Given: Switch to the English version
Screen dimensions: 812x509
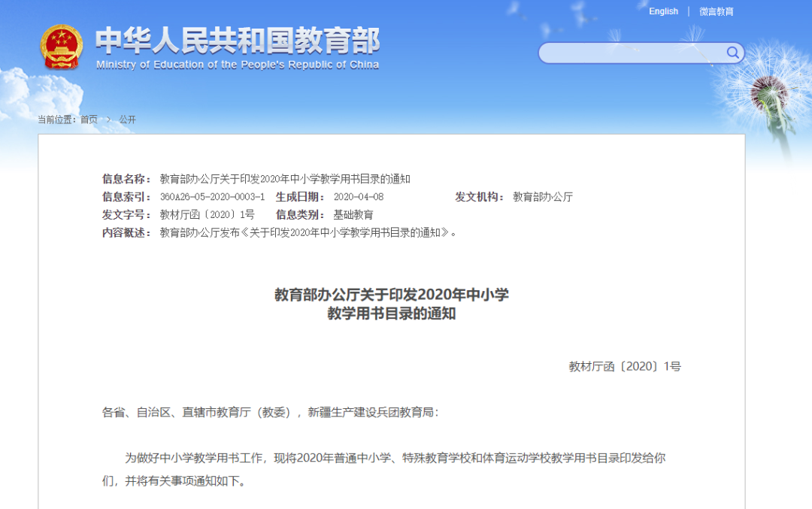Looking at the screenshot, I should [x=662, y=11].
